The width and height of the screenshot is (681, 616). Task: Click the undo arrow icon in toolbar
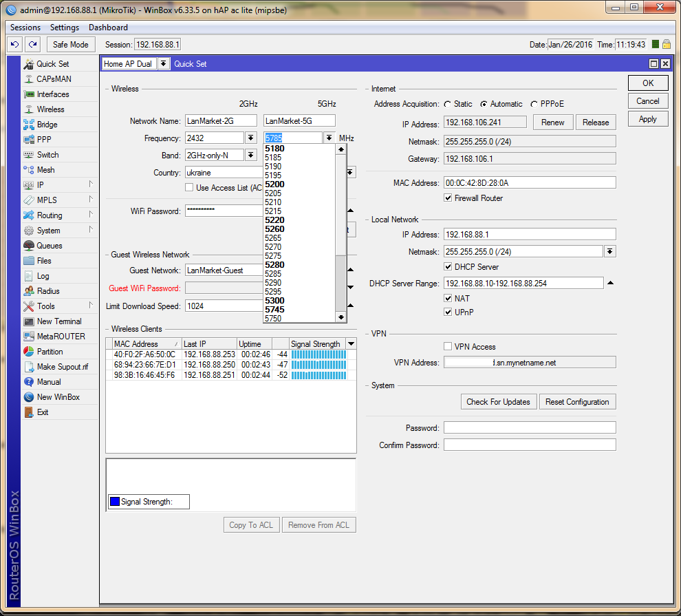tap(14, 44)
